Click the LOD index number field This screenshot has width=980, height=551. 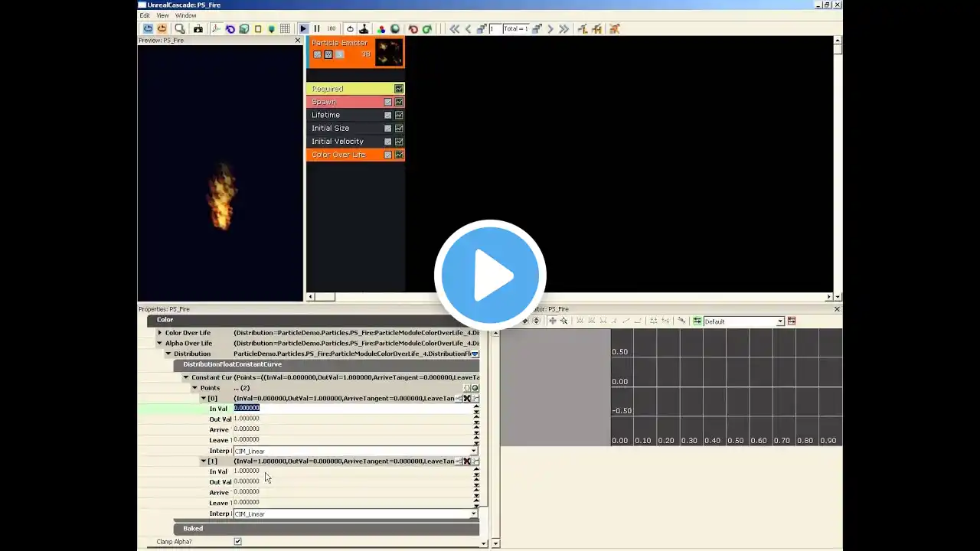pos(496,29)
